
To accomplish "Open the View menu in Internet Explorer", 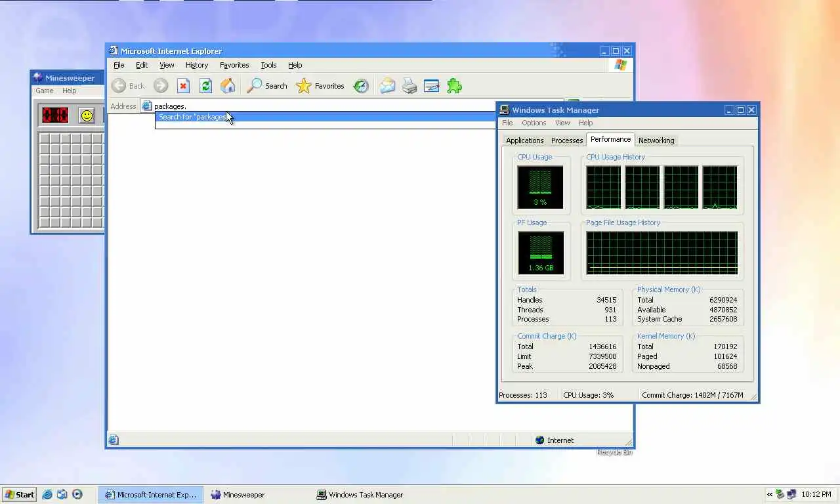I will pos(167,65).
